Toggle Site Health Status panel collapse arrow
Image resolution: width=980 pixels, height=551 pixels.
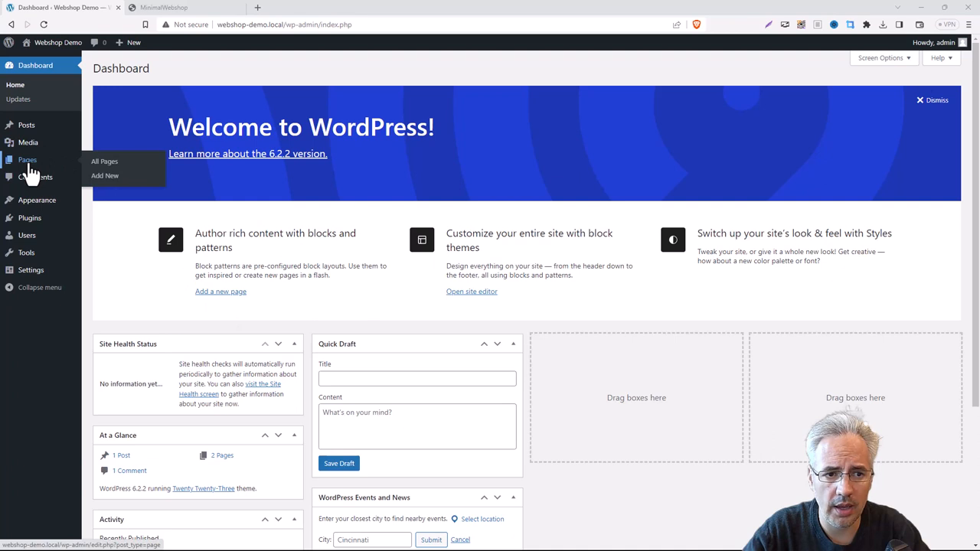[x=294, y=344]
